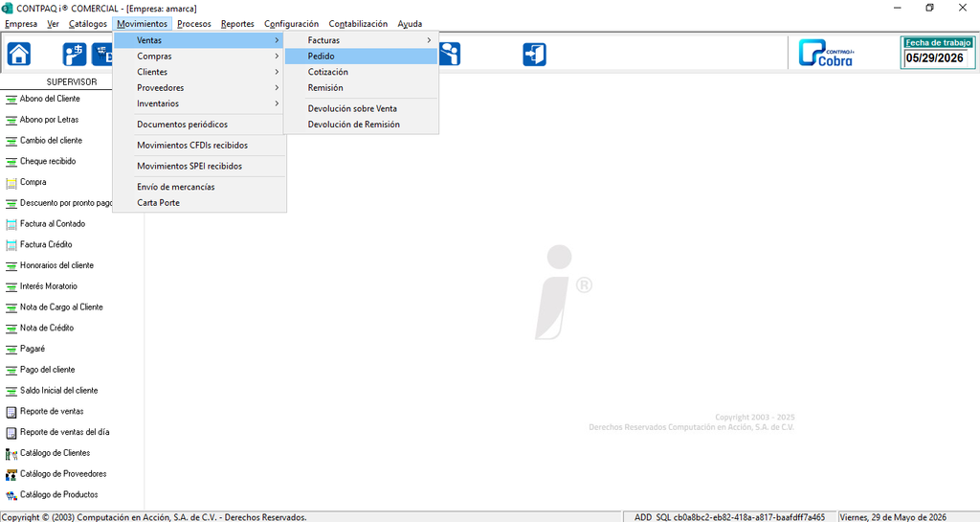Viewport: 980px width, 522px height.
Task: Click the Reporte de ventas icon
Action: coord(11,411)
